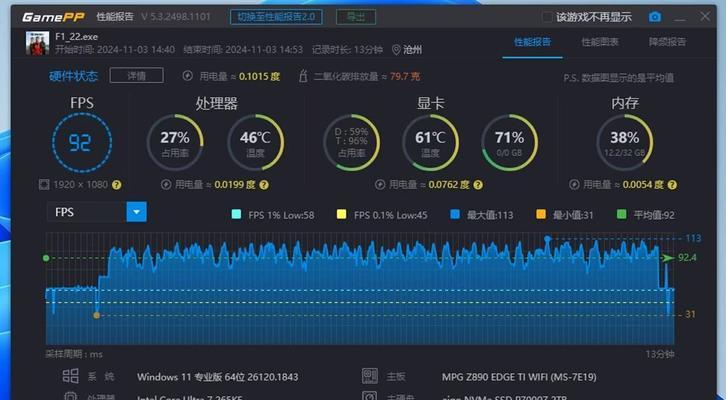The width and height of the screenshot is (726, 400).
Task: Click the GamePP logo
Action: (x=54, y=18)
